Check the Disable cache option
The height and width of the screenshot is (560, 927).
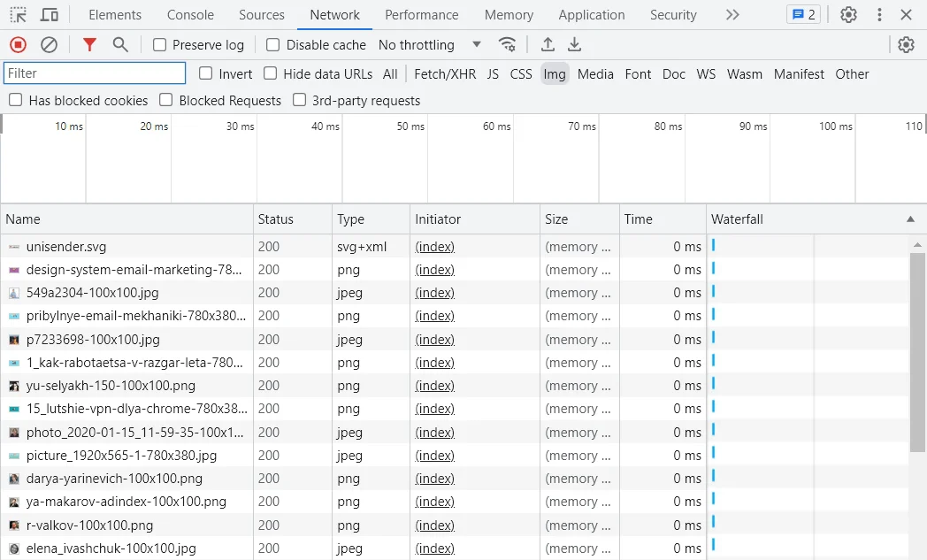click(x=273, y=45)
